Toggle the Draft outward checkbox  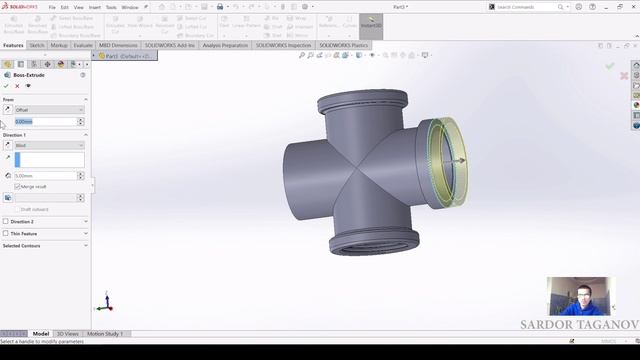pyautogui.click(x=18, y=209)
